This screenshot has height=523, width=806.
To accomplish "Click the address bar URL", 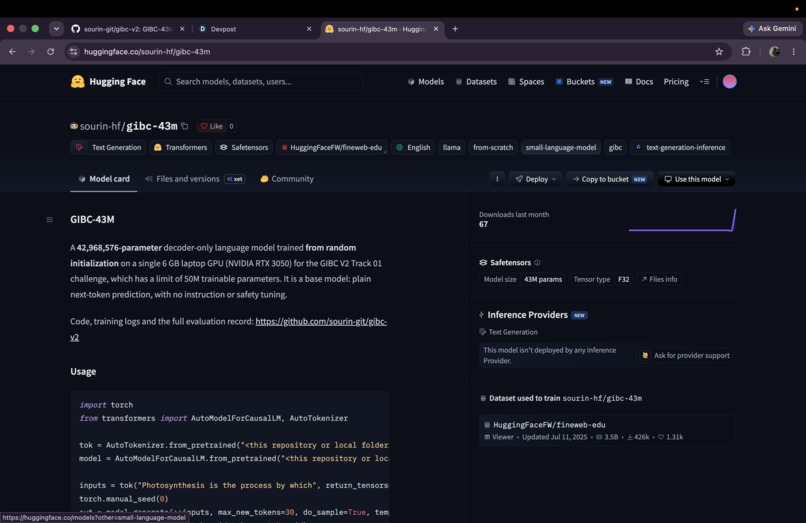I will coord(147,51).
